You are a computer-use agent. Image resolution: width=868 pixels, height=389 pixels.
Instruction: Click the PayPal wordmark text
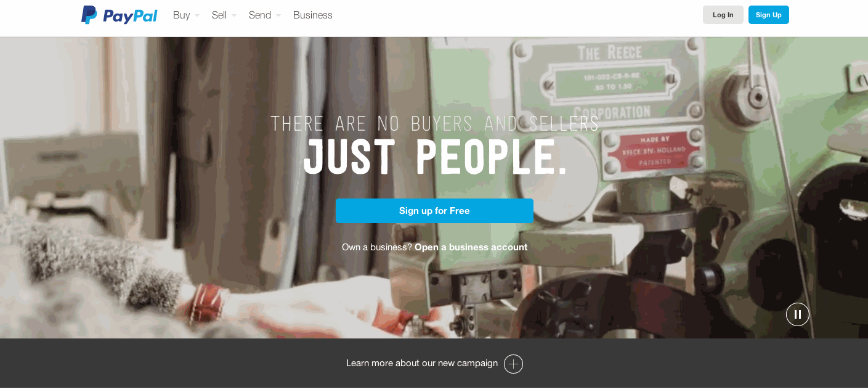(130, 15)
